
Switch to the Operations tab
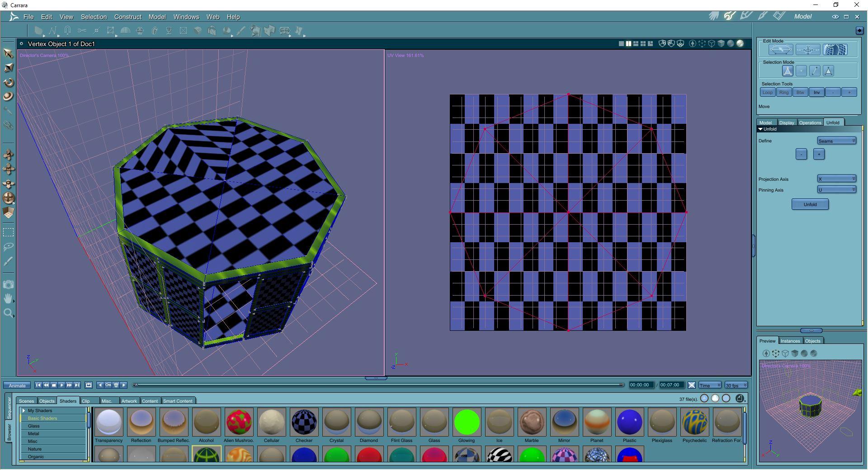(810, 122)
